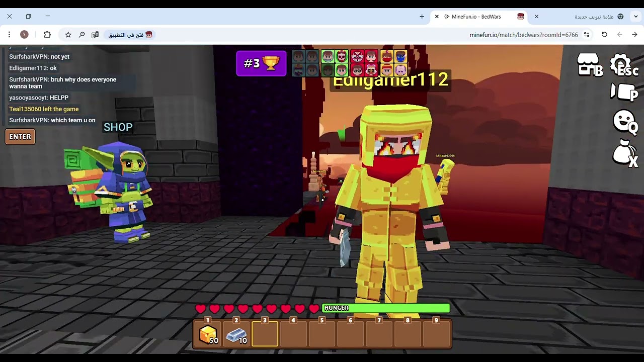The image size is (644, 362).
Task: Select hotbar slot 2 with iron ingots
Action: [x=236, y=333]
